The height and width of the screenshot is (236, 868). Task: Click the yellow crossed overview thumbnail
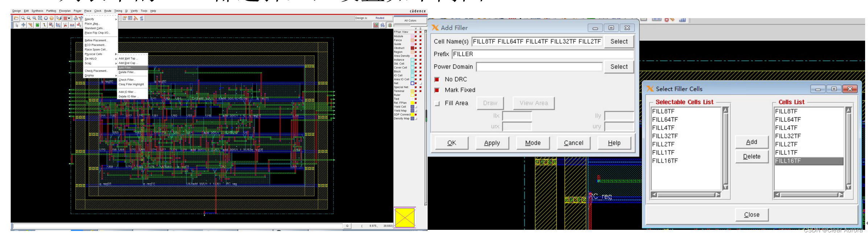click(405, 217)
